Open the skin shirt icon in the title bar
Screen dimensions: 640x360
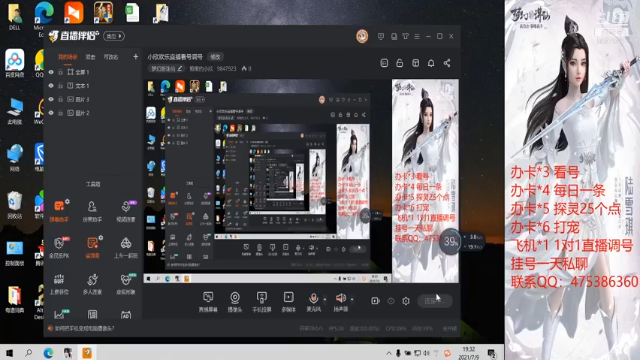(405, 36)
